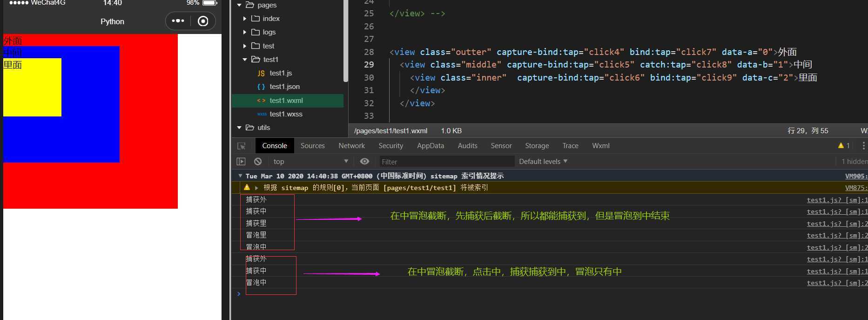
Task: Click line number 29 in editor gutter
Action: click(x=369, y=65)
